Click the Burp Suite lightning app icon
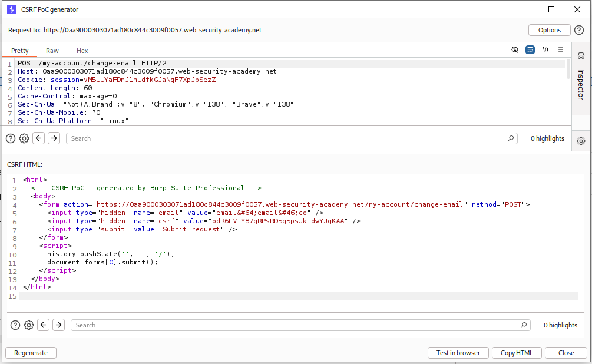592x364 pixels. (x=12, y=9)
